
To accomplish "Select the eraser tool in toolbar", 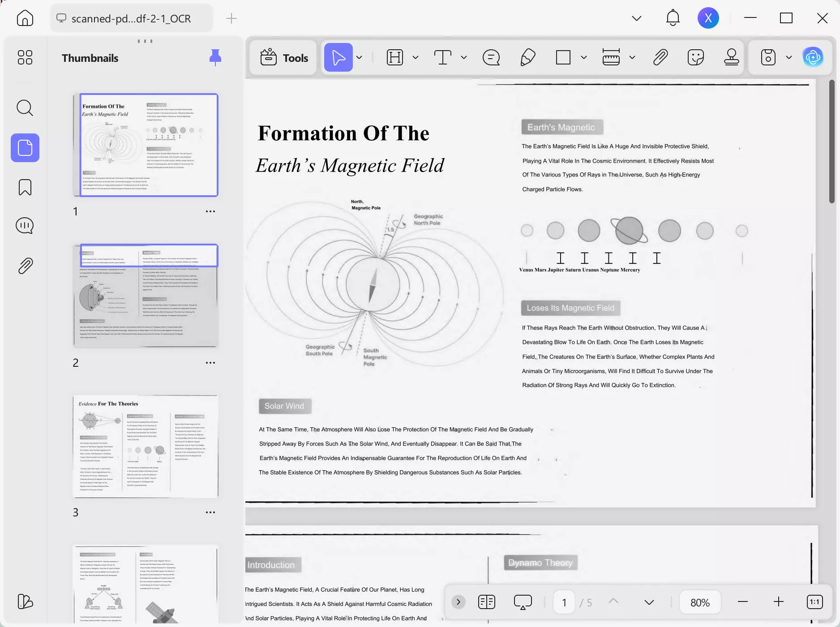I will tap(528, 57).
